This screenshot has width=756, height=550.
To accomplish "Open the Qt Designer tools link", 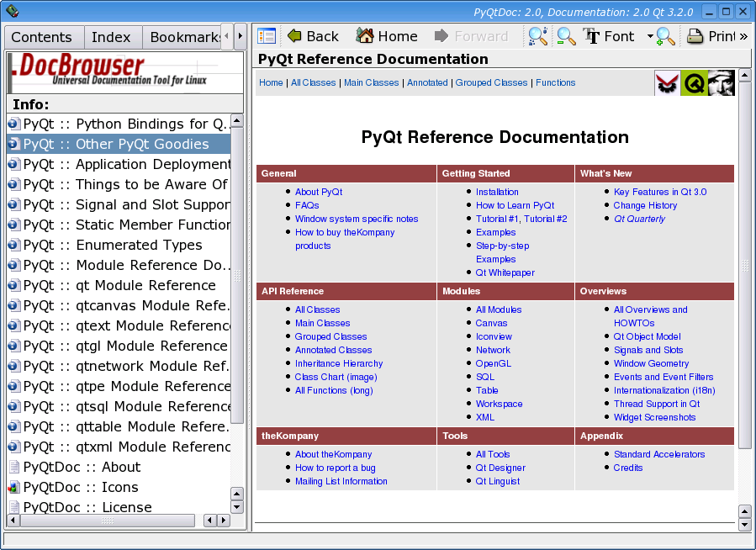I will (x=500, y=468).
